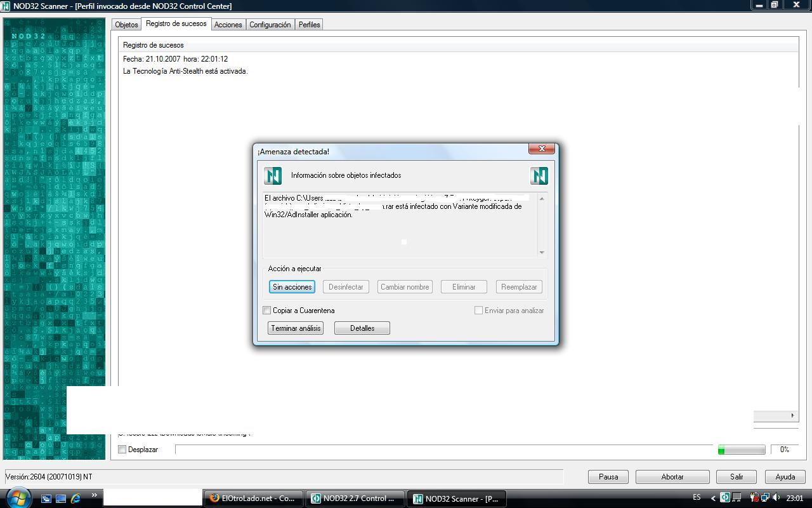
Task: Select the Registro de sucesos tab
Action: point(176,23)
